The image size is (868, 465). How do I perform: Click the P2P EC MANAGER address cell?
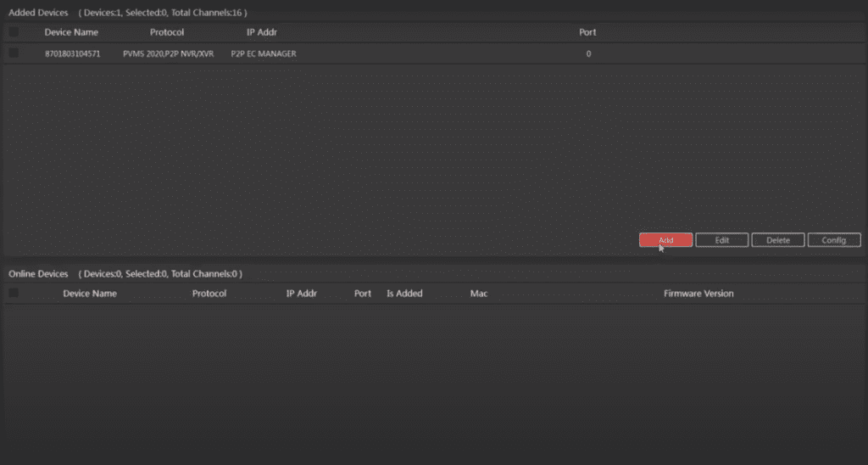click(x=263, y=53)
